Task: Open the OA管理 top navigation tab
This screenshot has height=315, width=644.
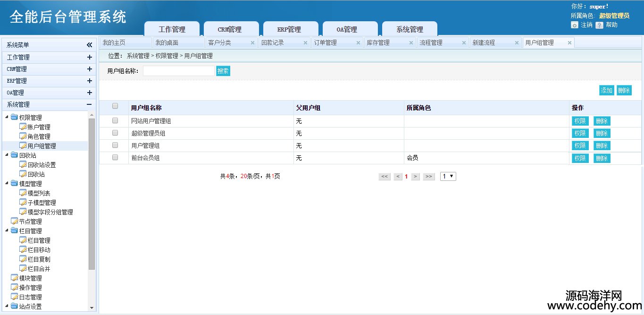Action: click(350, 29)
